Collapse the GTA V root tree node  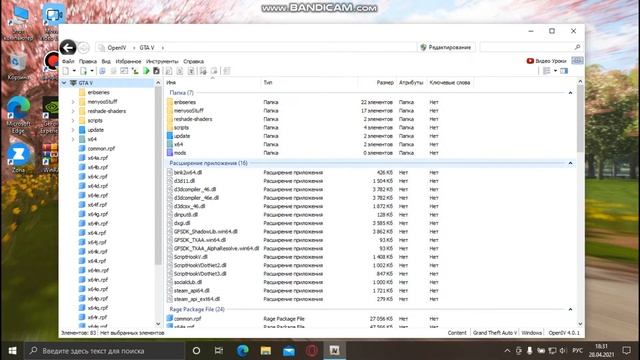point(64,83)
